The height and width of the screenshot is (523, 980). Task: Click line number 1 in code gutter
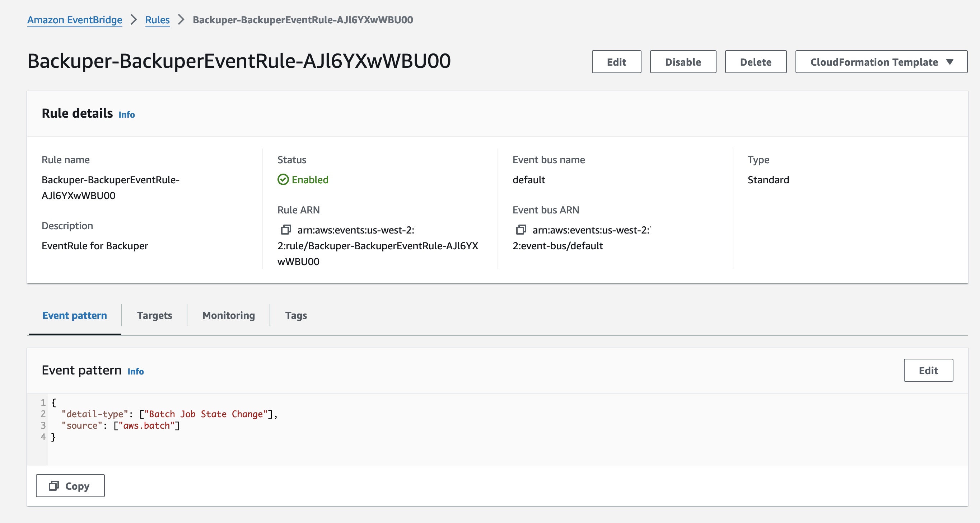pyautogui.click(x=43, y=402)
